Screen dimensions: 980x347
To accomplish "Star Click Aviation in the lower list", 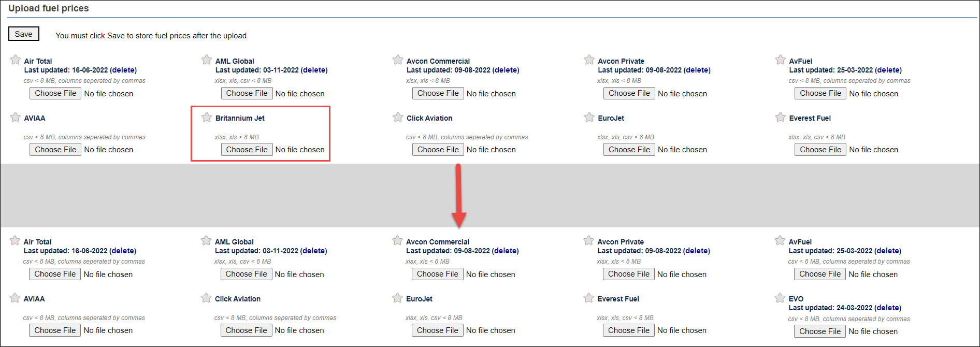I will point(206,298).
